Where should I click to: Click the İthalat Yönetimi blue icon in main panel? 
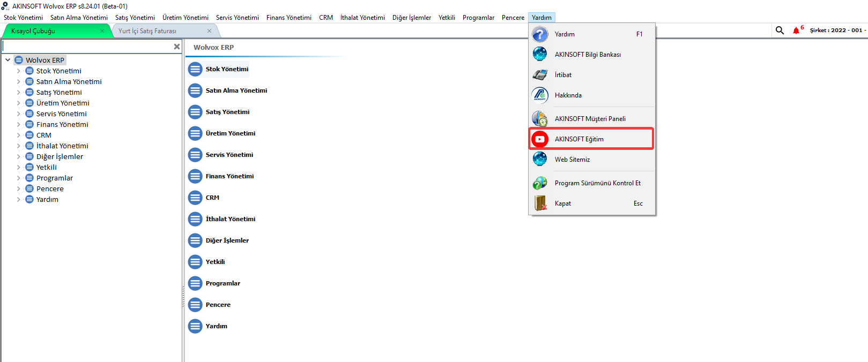(195, 219)
